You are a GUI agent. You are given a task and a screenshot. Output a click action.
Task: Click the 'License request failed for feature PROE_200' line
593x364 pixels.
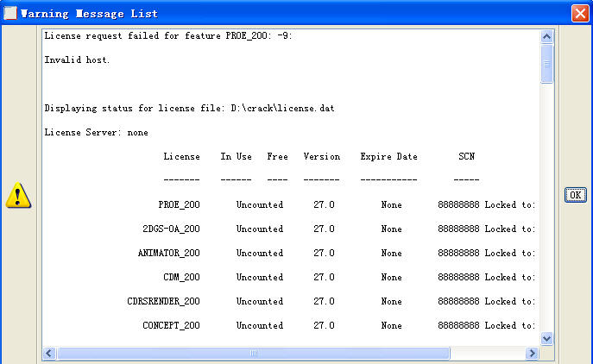click(168, 36)
